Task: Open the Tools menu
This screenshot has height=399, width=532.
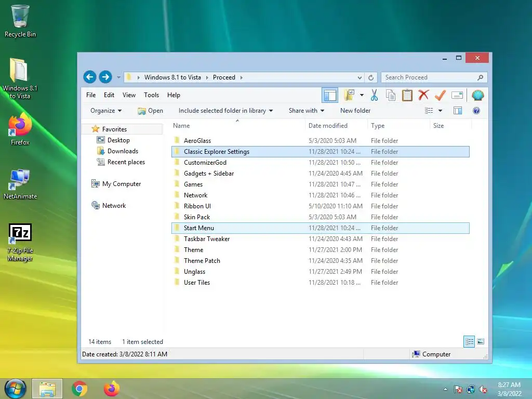Action: [151, 95]
